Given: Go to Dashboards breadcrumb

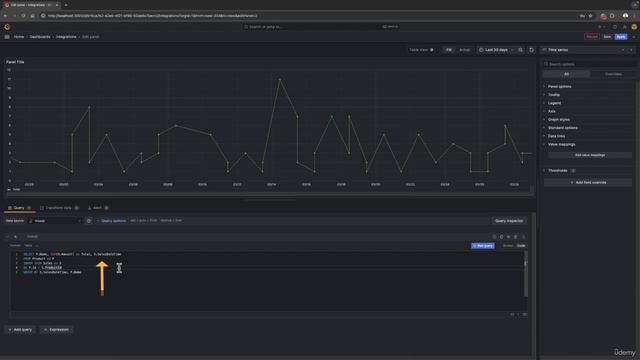Looking at the screenshot, I should (x=40, y=37).
